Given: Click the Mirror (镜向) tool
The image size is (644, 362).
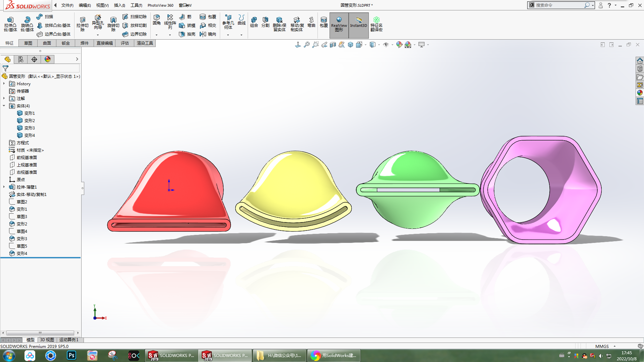Looking at the screenshot, I should (x=208, y=34).
